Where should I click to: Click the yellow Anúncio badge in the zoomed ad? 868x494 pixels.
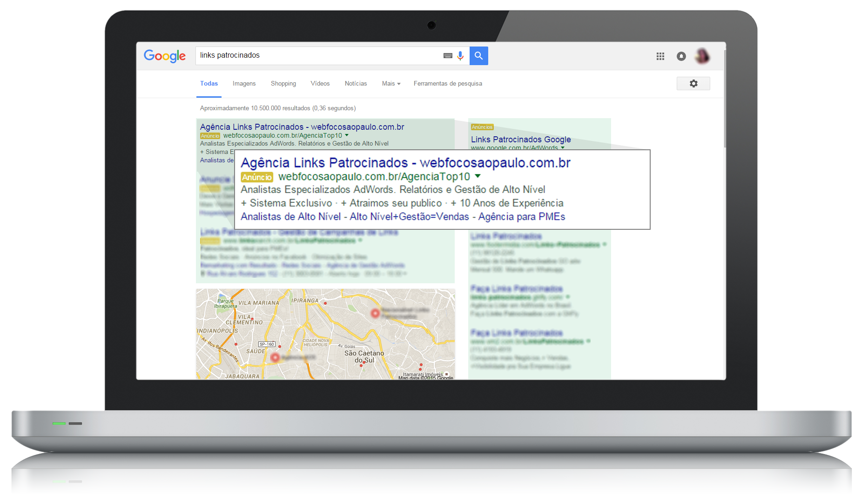click(x=257, y=177)
